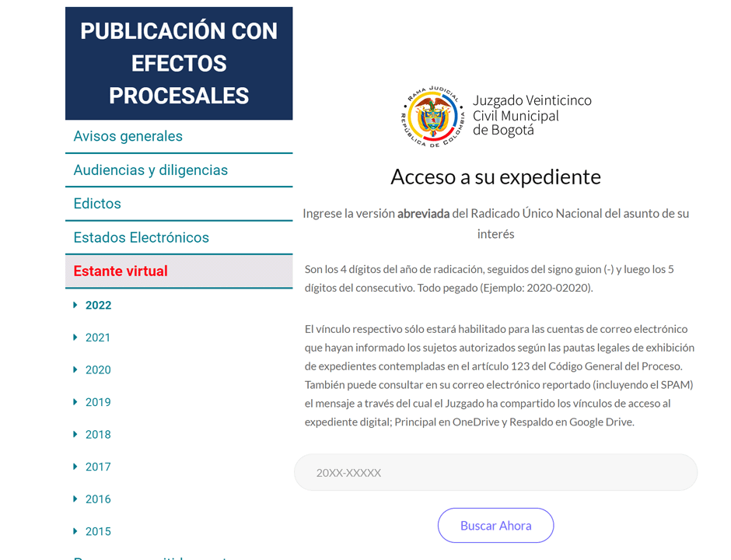The height and width of the screenshot is (560, 731).
Task: Open the Estados Electrónicos section
Action: 141,237
